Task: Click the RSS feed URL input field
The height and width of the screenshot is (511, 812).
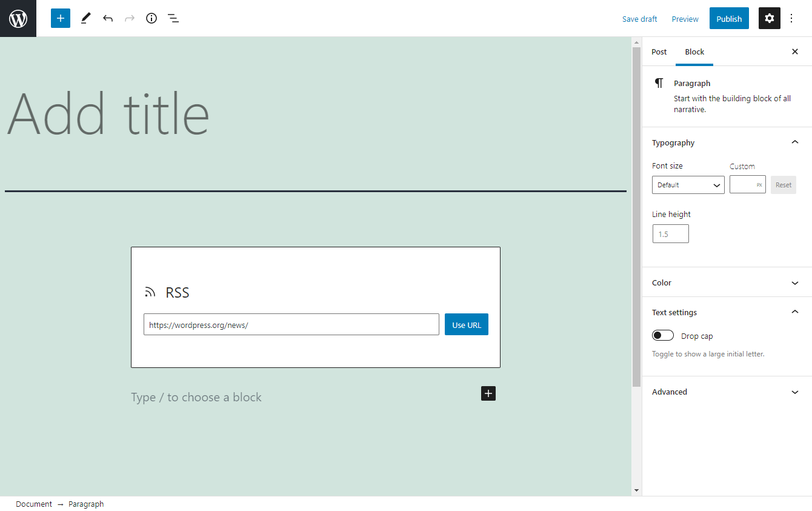Action: (291, 324)
